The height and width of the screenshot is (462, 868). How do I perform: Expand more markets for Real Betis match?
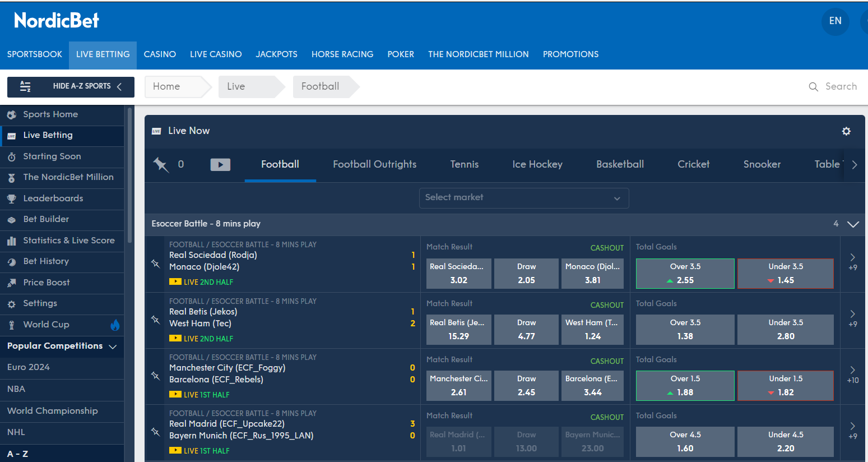852,318
